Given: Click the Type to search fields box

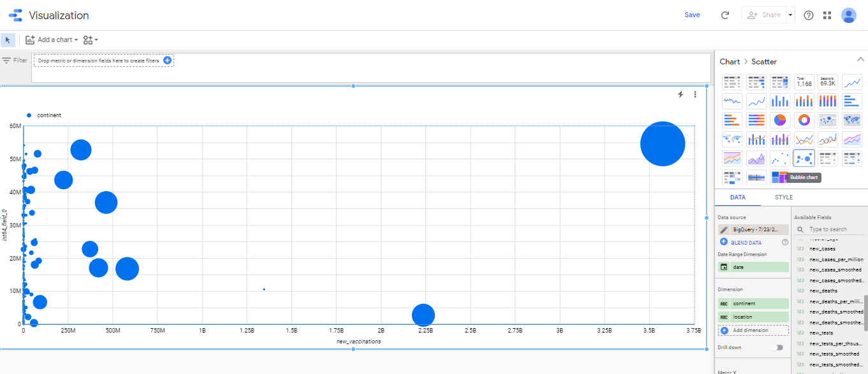Looking at the screenshot, I should tap(829, 229).
